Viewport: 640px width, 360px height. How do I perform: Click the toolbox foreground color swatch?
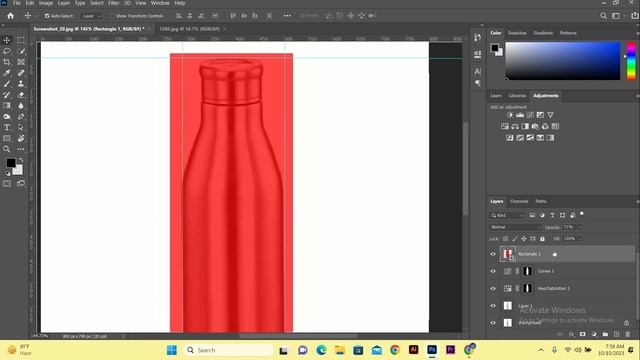[x=11, y=162]
